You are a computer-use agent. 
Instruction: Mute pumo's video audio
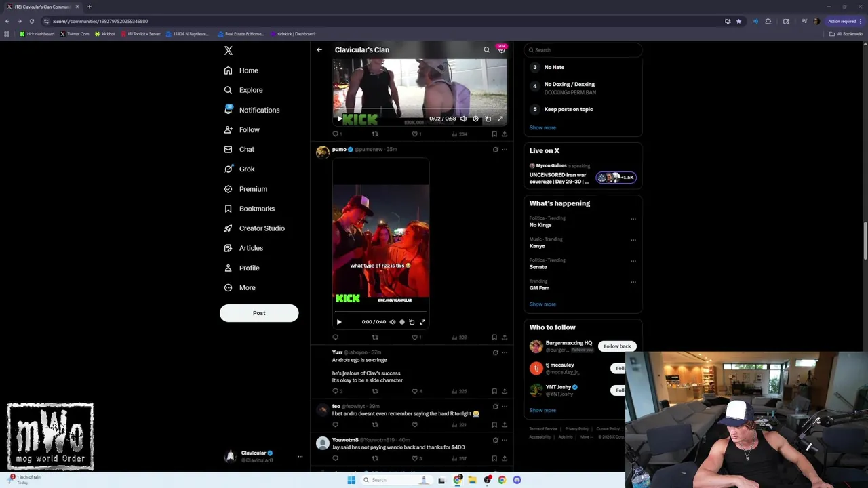pyautogui.click(x=392, y=322)
